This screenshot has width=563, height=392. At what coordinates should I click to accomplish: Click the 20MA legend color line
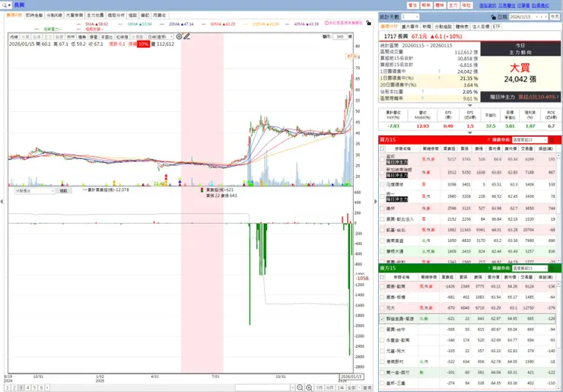pyautogui.click(x=164, y=24)
